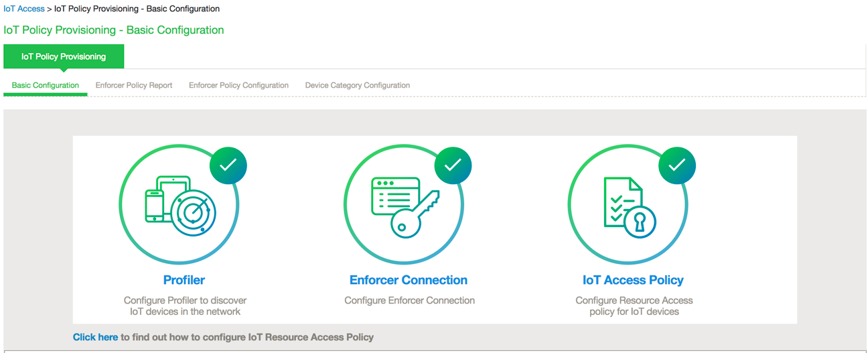Open the Profiler heading link
The image size is (868, 353).
coord(184,280)
